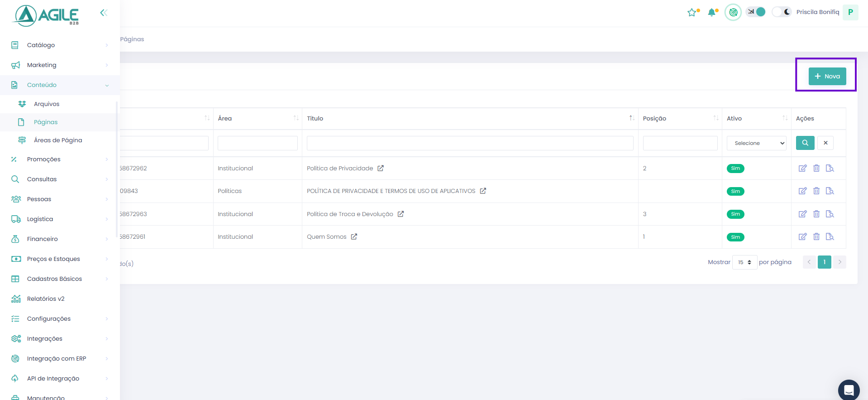The width and height of the screenshot is (868, 400).
Task: Expand Preços e Estoques menu
Action: (x=60, y=259)
